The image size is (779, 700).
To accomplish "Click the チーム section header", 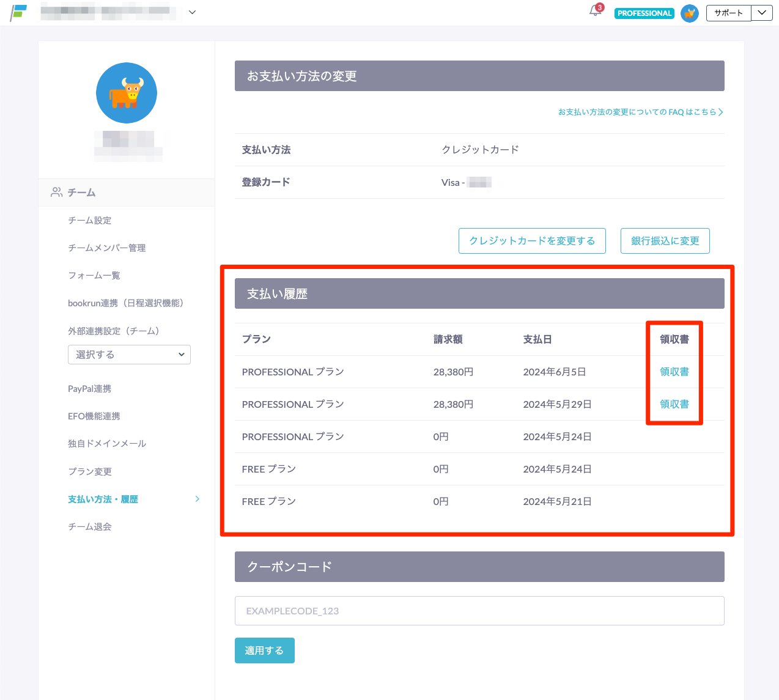I will tap(127, 193).
